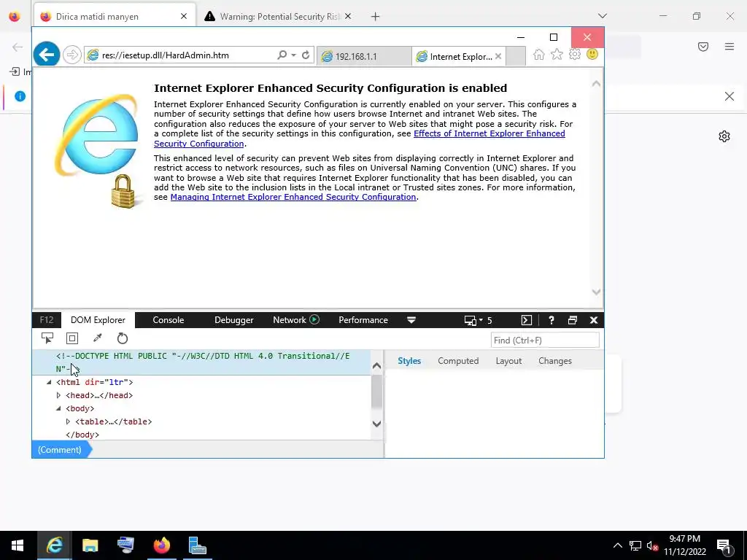Select the DOCTYPE comment line in DOM tree
747x560 pixels.
pos(201,362)
